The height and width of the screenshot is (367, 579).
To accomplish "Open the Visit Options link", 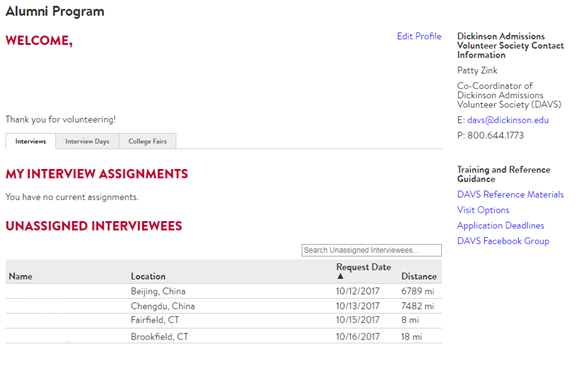I will click(483, 210).
